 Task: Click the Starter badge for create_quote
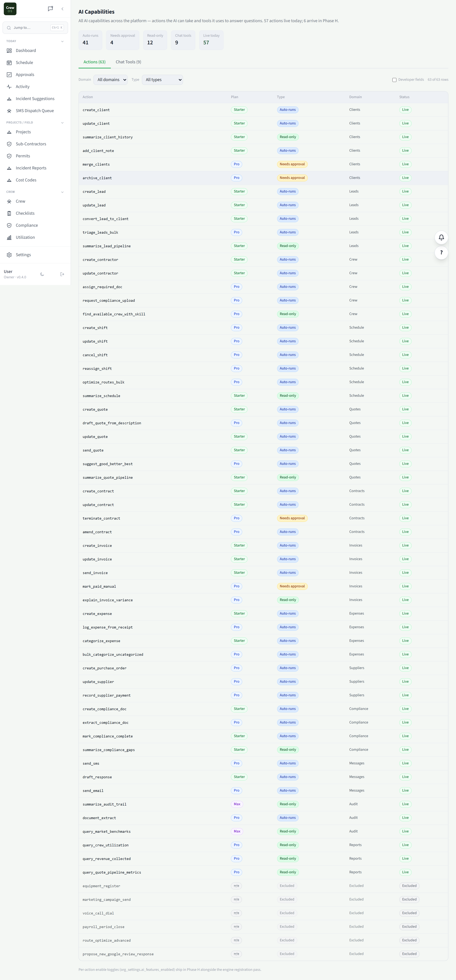239,409
